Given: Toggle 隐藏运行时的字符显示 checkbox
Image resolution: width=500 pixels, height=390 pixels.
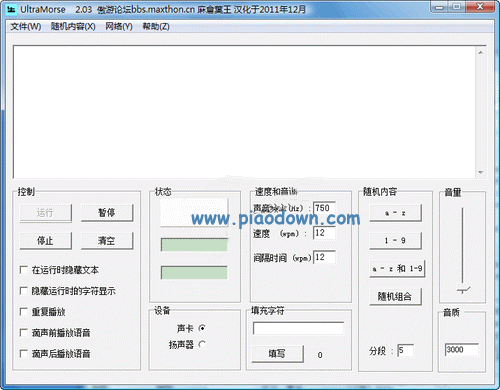Looking at the screenshot, I should pos(24,291).
